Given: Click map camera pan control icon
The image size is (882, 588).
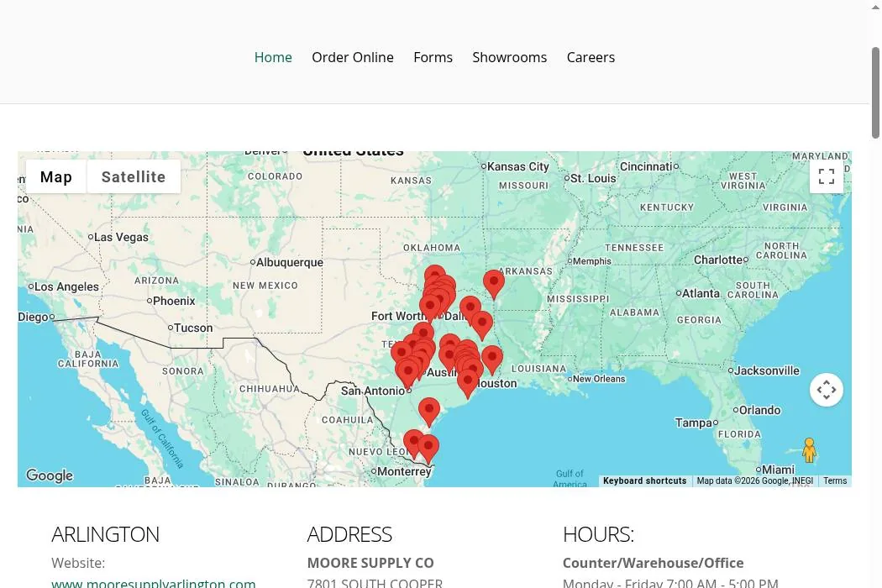Looking at the screenshot, I should tap(827, 390).
